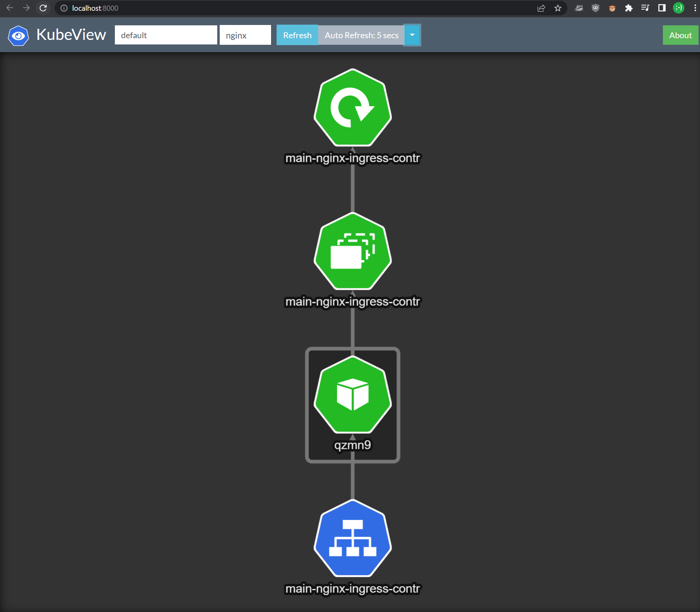Open the default namespace selector
700x612 pixels.
tap(166, 35)
